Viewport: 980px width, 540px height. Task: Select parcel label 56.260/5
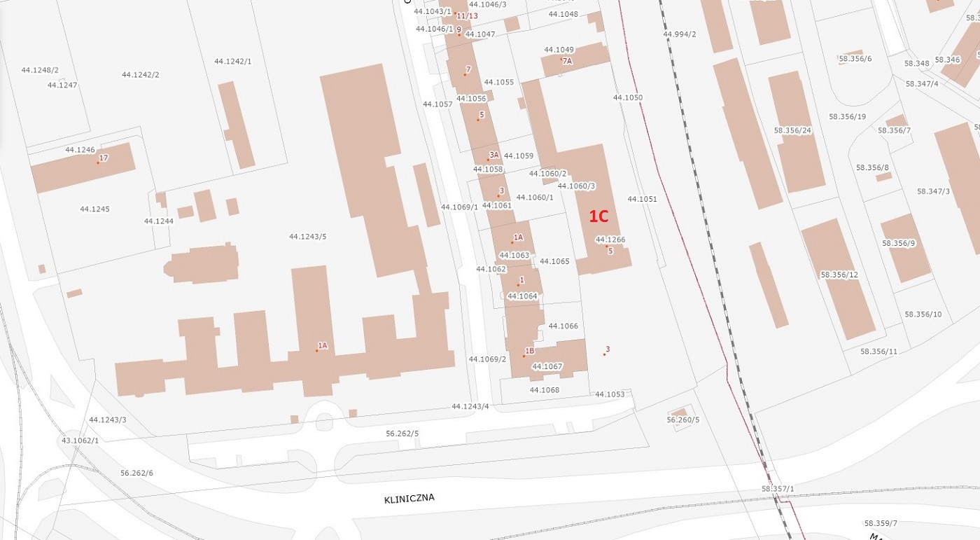pos(682,420)
